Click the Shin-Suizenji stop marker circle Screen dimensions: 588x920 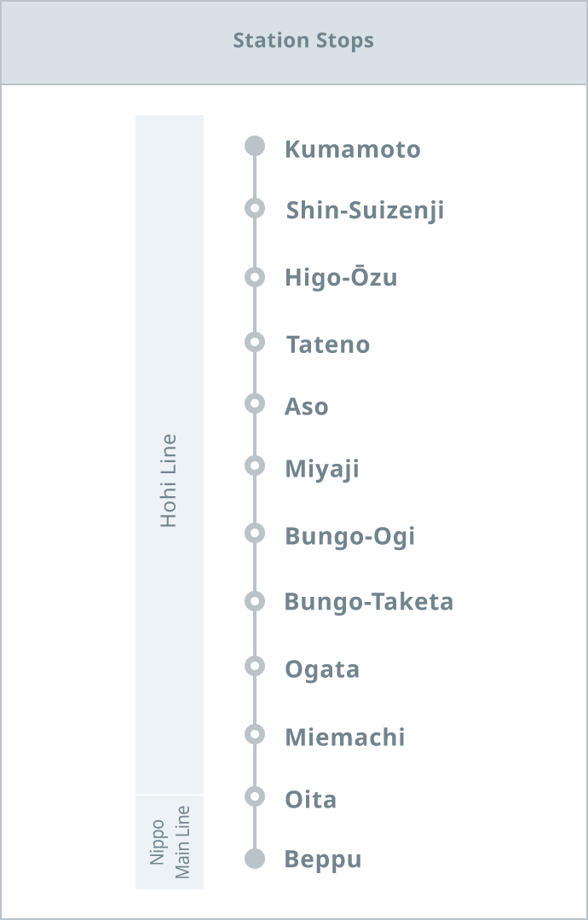(x=255, y=208)
